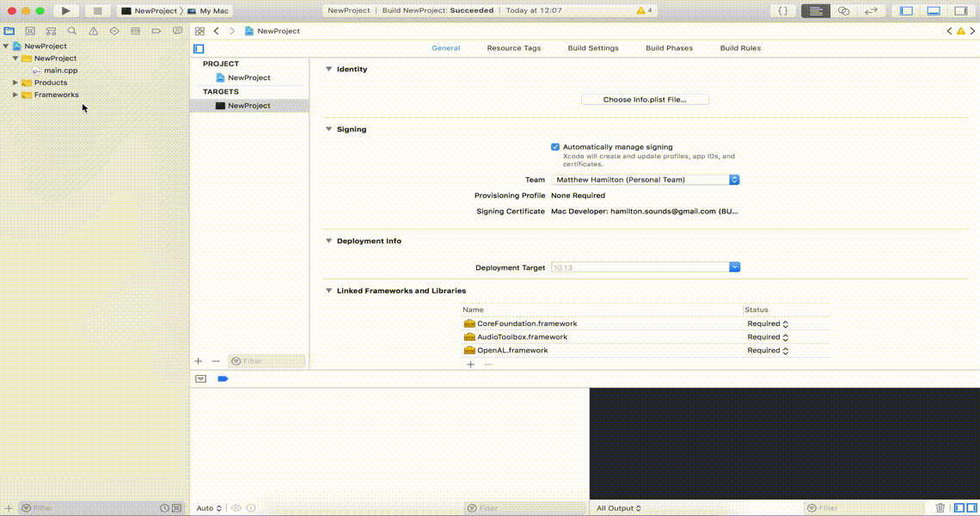
Task: Switch to Standard editor
Action: [816, 10]
